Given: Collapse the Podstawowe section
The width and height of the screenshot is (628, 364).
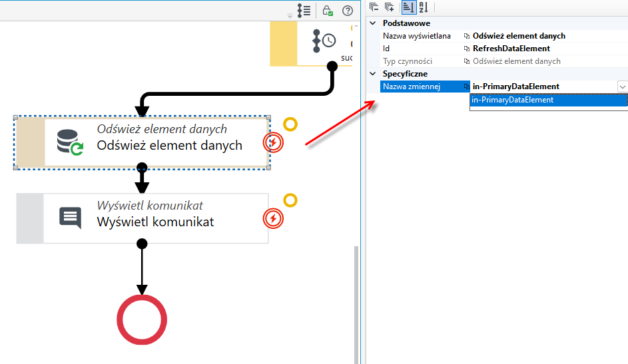Looking at the screenshot, I should pos(373,23).
